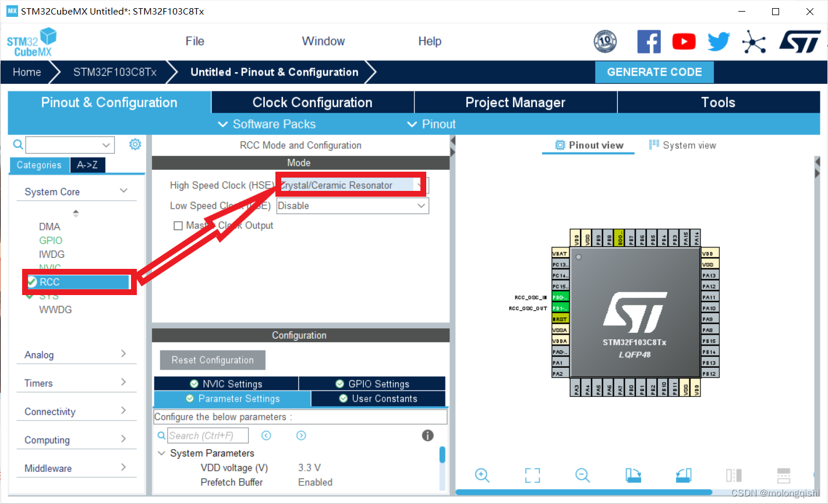The image size is (828, 504).
Task: Zoom out of the pinout view
Action: click(x=582, y=475)
